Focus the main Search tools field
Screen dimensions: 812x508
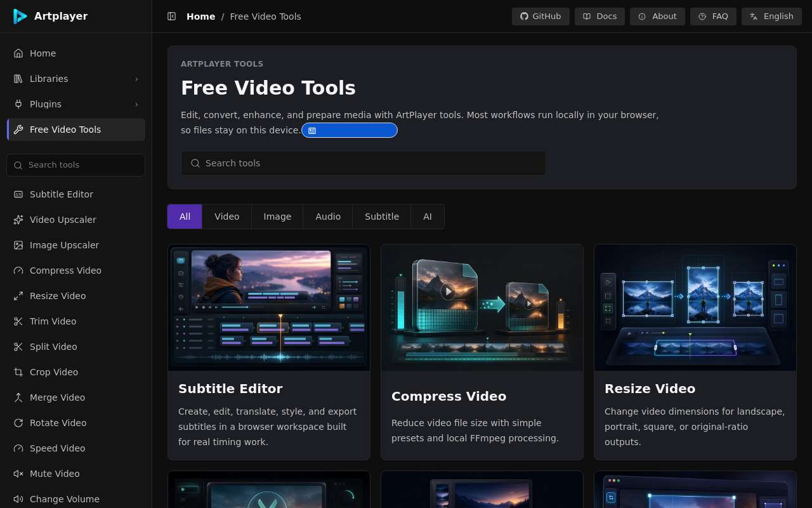pos(363,163)
